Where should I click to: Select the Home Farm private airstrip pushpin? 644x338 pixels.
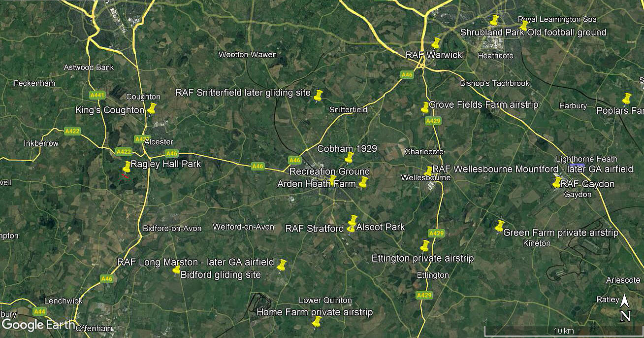point(317,322)
